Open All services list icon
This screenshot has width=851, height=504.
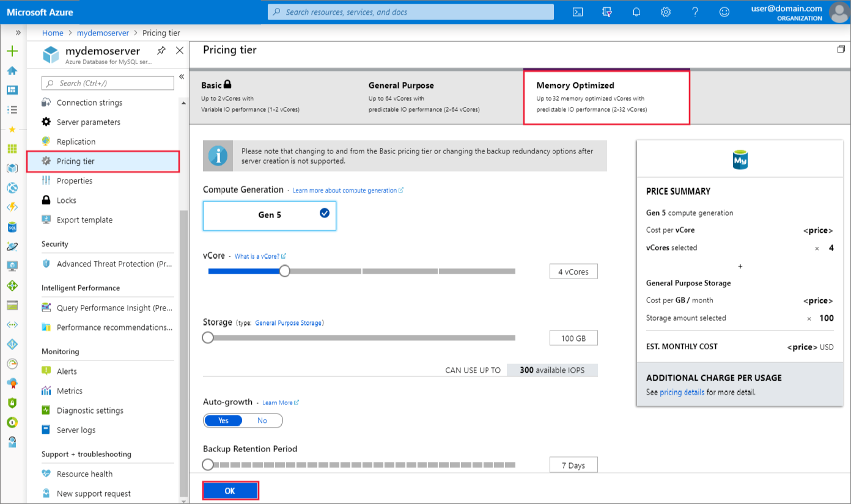12,110
